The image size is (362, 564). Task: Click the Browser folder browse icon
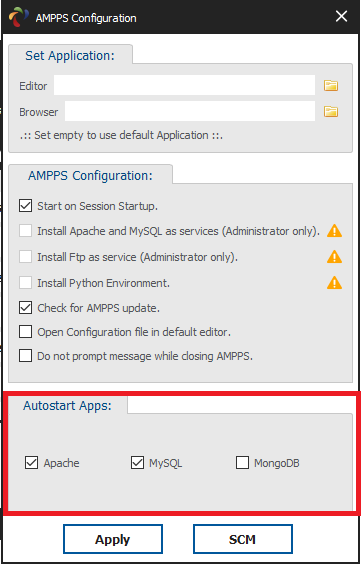pos(331,112)
